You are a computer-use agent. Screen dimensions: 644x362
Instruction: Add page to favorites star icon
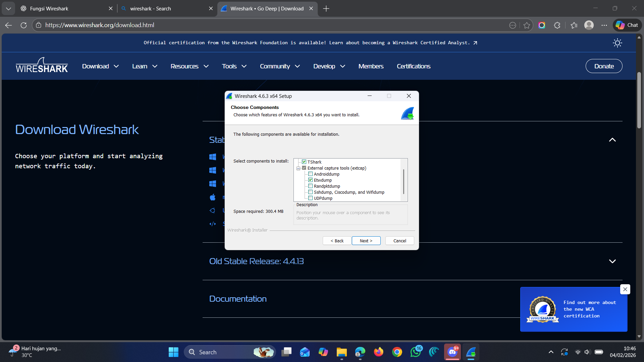tap(527, 25)
